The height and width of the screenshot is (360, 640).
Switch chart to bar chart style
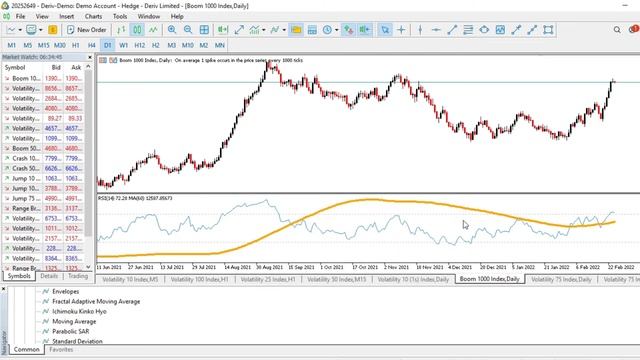pyautogui.click(x=121, y=30)
